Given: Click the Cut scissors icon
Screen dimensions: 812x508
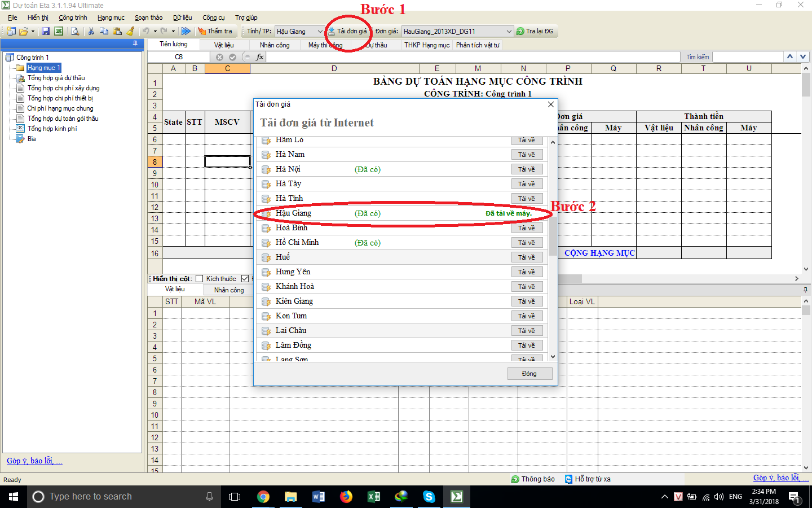Looking at the screenshot, I should (91, 32).
